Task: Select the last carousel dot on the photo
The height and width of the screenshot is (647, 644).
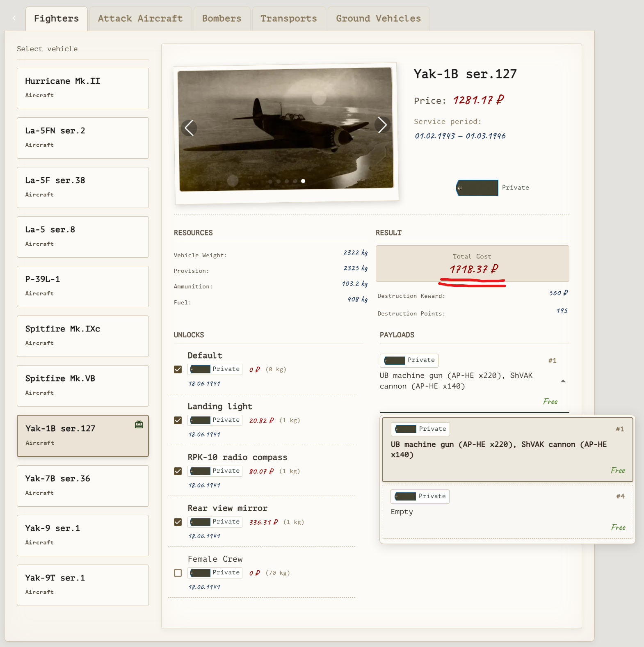Action: click(x=303, y=181)
